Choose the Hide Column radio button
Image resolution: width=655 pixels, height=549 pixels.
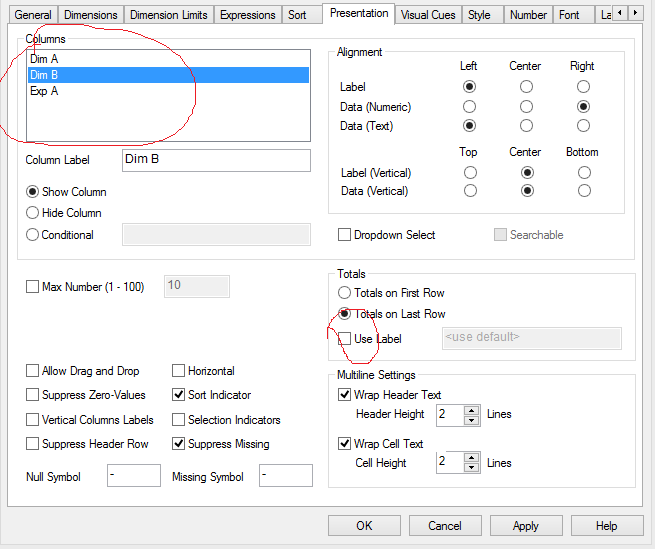(33, 213)
